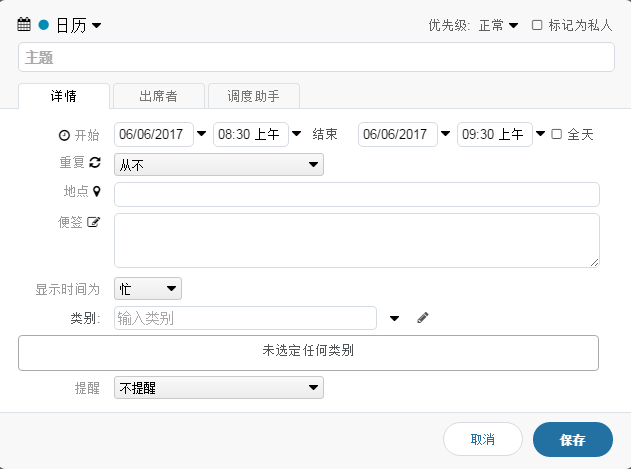The image size is (631, 469).
Task: Switch to the 调度助手 tab
Action: (253, 96)
